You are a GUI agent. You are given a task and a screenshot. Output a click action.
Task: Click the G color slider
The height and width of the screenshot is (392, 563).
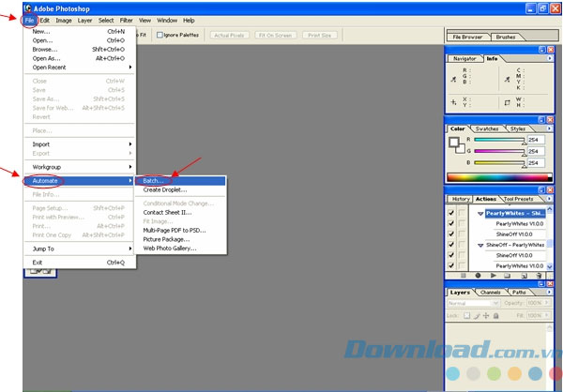499,151
